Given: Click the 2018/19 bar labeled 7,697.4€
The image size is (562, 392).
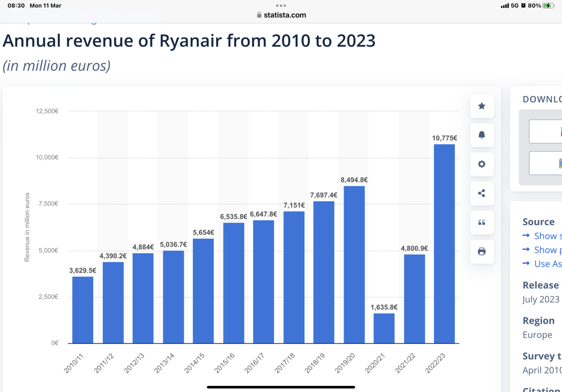Looking at the screenshot, I should (x=324, y=272).
